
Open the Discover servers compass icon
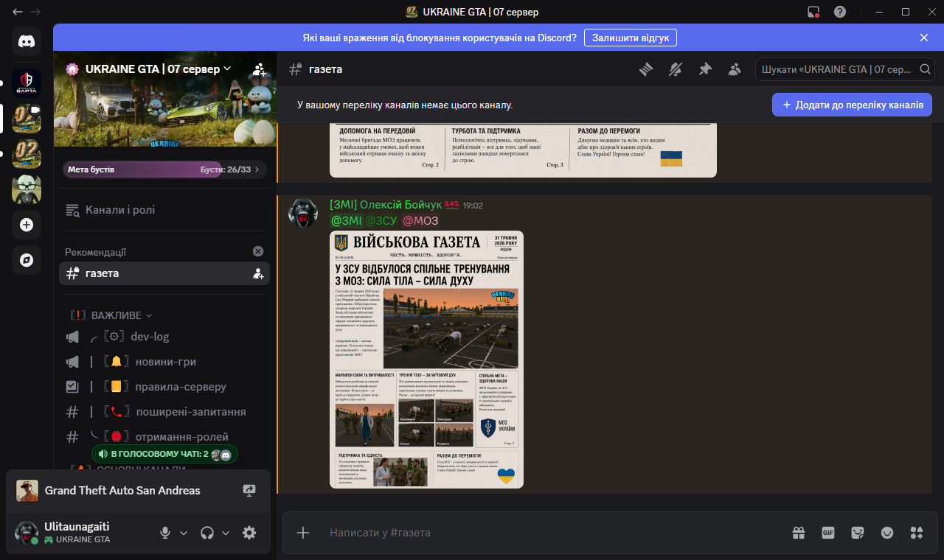click(x=27, y=260)
